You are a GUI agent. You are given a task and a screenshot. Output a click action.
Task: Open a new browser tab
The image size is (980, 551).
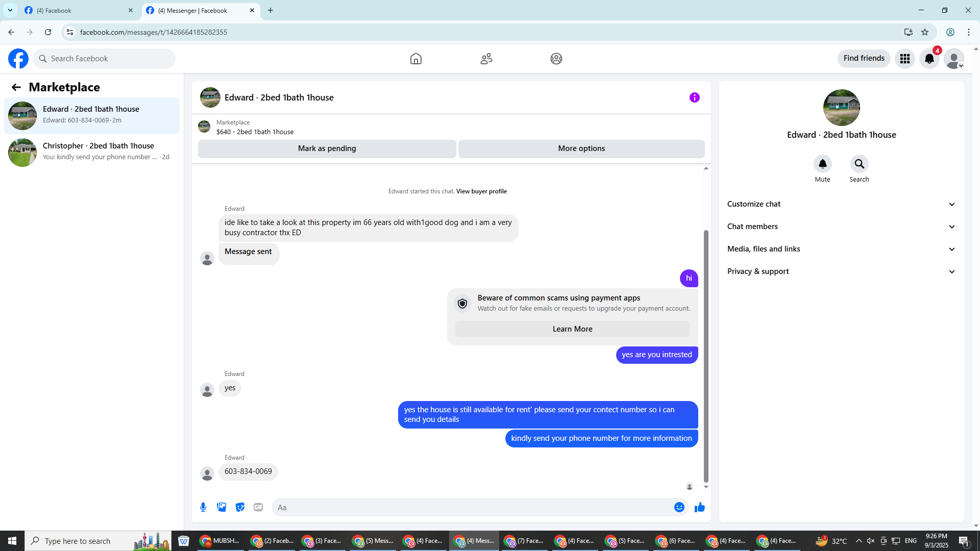click(x=271, y=10)
